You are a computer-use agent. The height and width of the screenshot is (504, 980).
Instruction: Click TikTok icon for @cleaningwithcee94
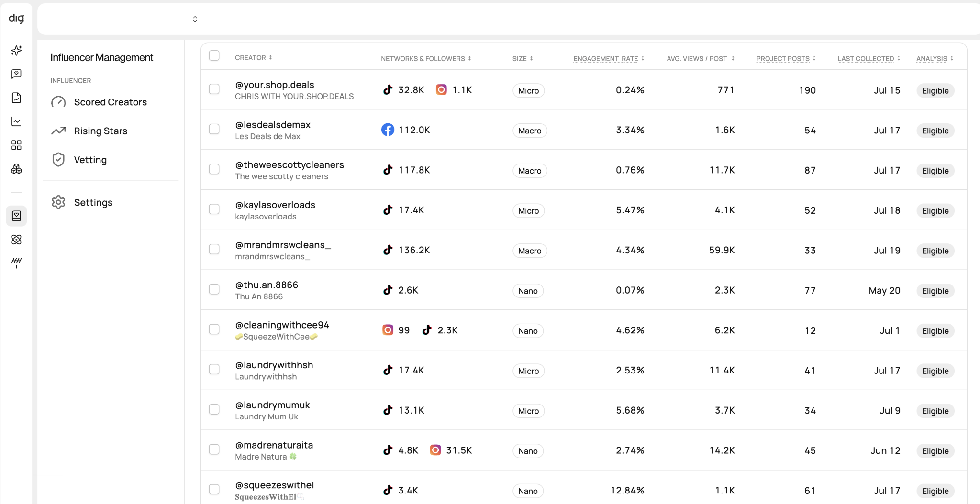(427, 330)
